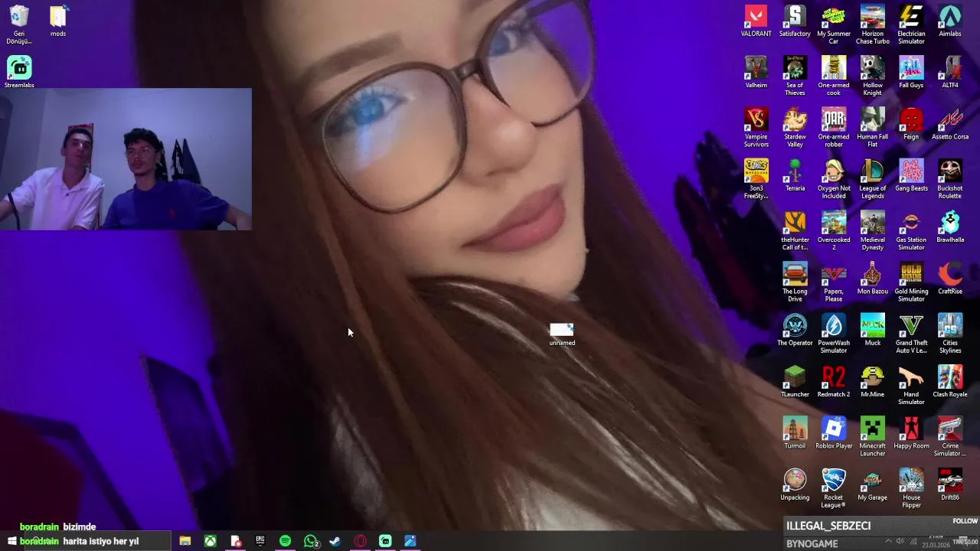The width and height of the screenshot is (980, 551).
Task: Select the Recycle Bin (Geri Dönüşüm) icon
Action: point(19,25)
